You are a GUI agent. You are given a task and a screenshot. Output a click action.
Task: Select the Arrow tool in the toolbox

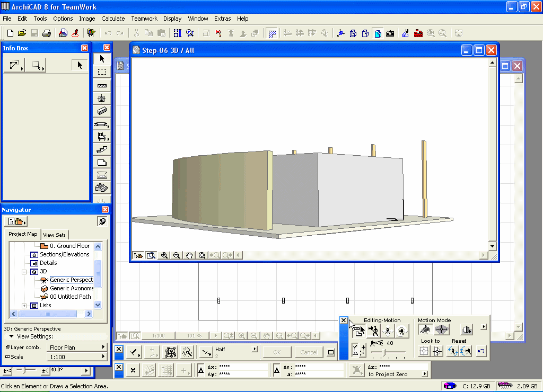point(102,59)
